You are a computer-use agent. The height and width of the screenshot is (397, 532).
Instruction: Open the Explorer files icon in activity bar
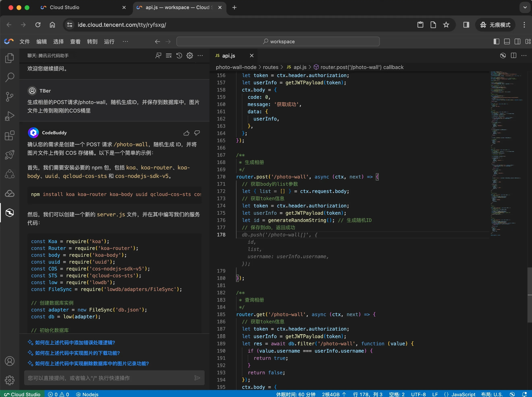pos(10,58)
